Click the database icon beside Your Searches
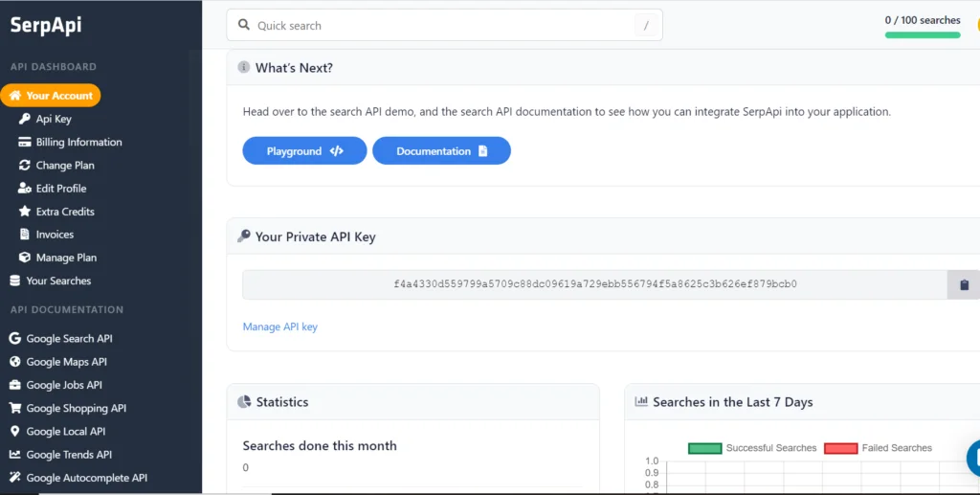The height and width of the screenshot is (495, 980). click(14, 281)
